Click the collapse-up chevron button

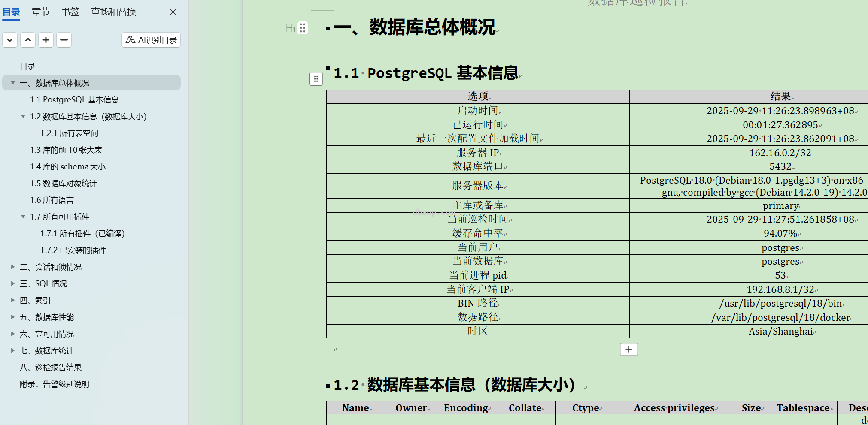click(28, 40)
